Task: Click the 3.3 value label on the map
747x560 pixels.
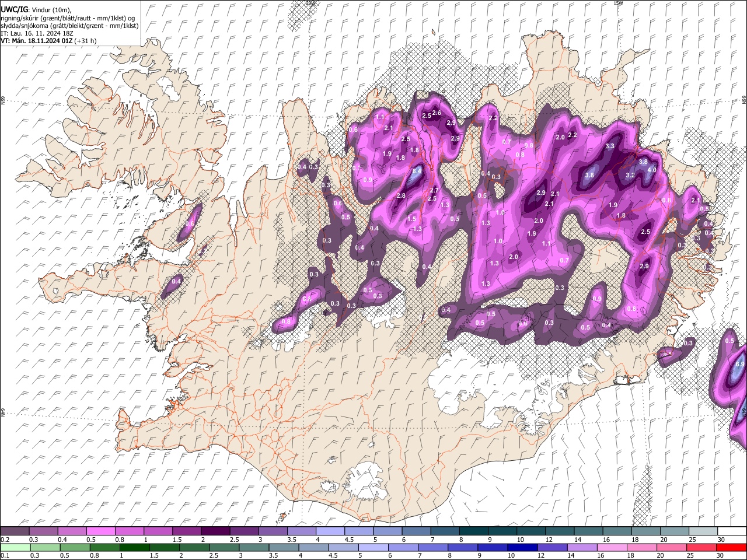Action: [x=610, y=146]
